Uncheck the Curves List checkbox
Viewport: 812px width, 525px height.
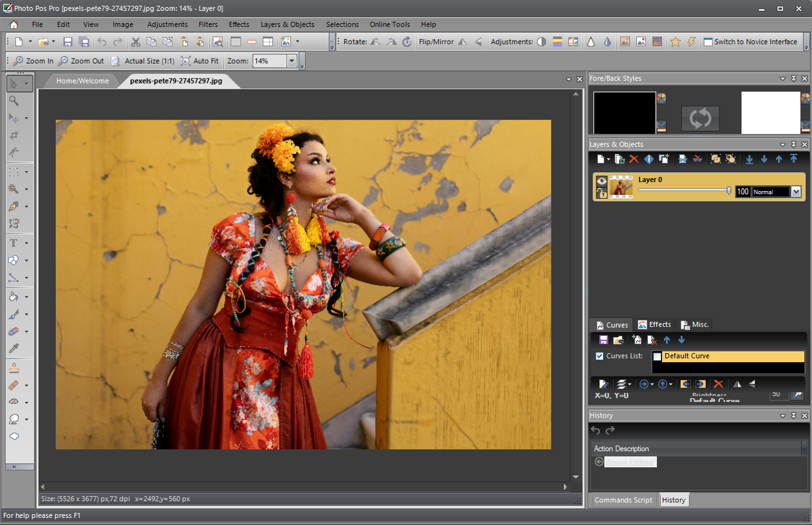point(600,356)
